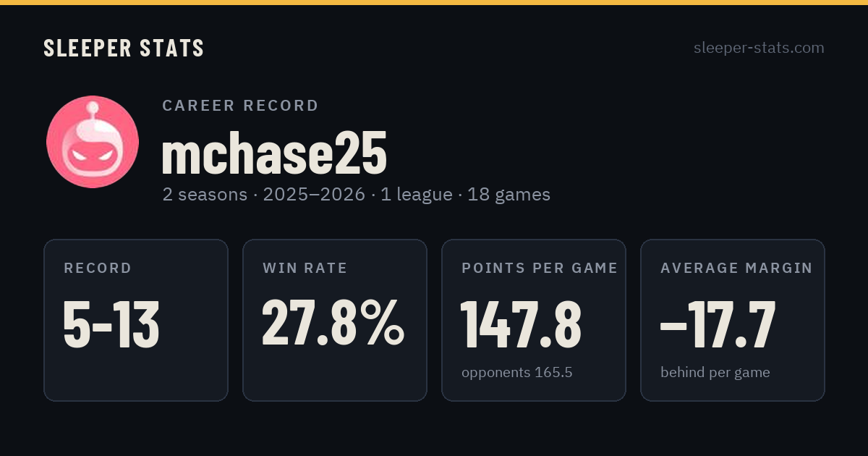Open the RECORD stat card
Screen dimensions: 868x456
[136, 320]
